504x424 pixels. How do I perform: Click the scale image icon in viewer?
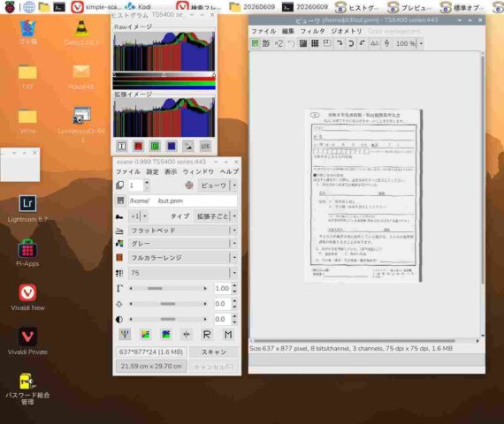(327, 43)
